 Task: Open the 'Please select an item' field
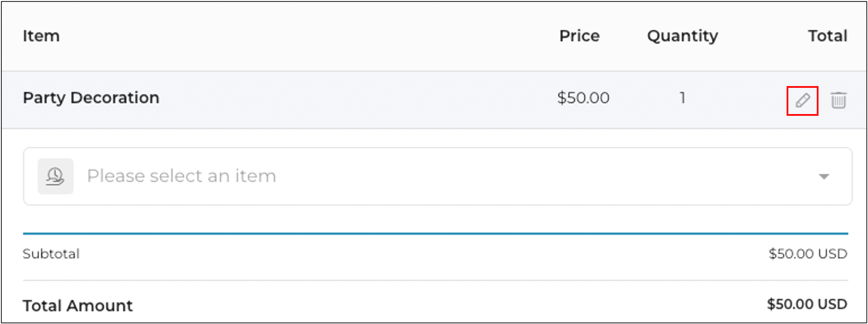(x=437, y=176)
